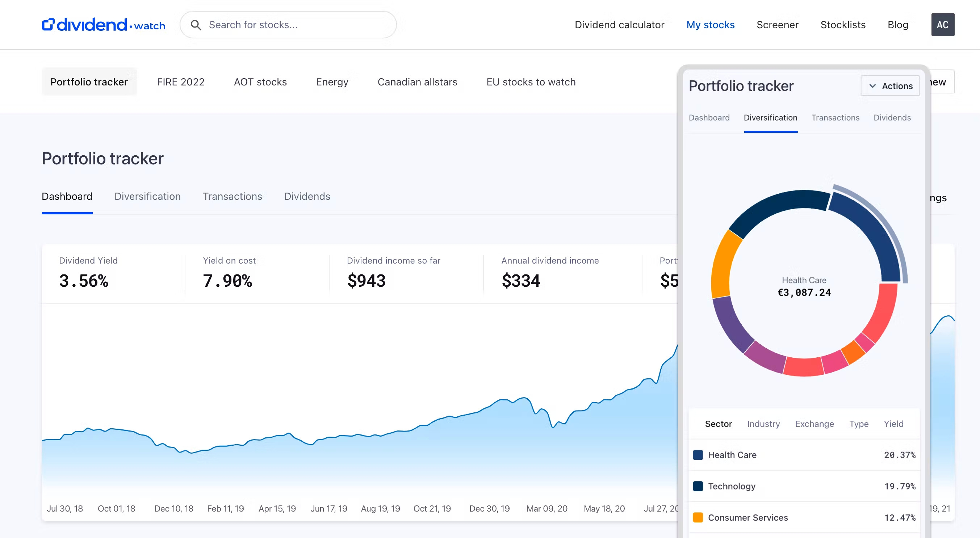Go to the Screener page
Viewport: 980px width, 538px height.
coord(777,25)
